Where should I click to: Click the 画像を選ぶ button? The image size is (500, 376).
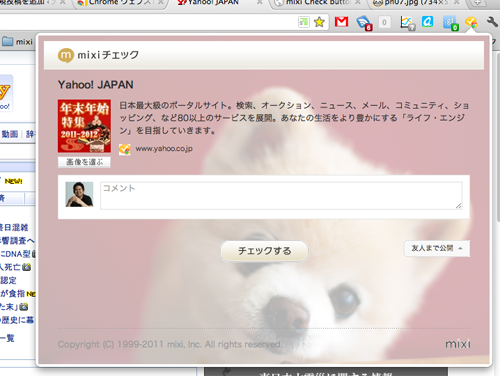(84, 162)
